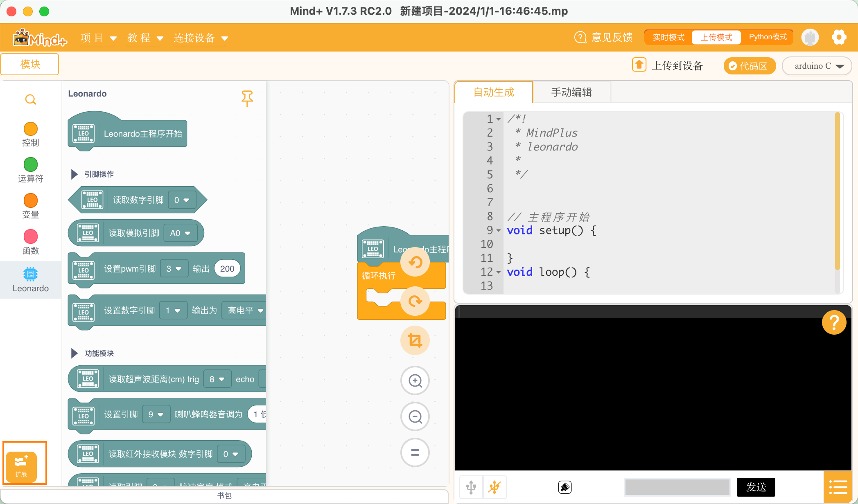
Task: Open the arduino C language dropdown
Action: click(x=817, y=66)
